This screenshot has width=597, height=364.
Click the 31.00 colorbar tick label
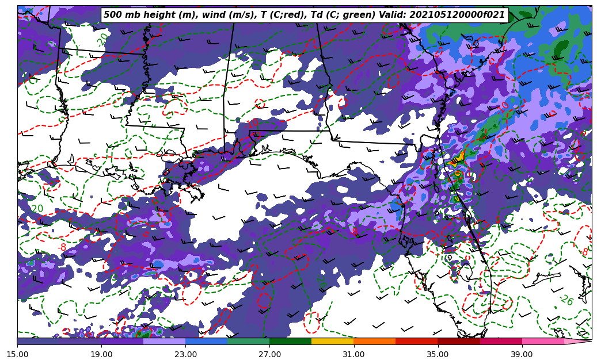[x=353, y=354]
